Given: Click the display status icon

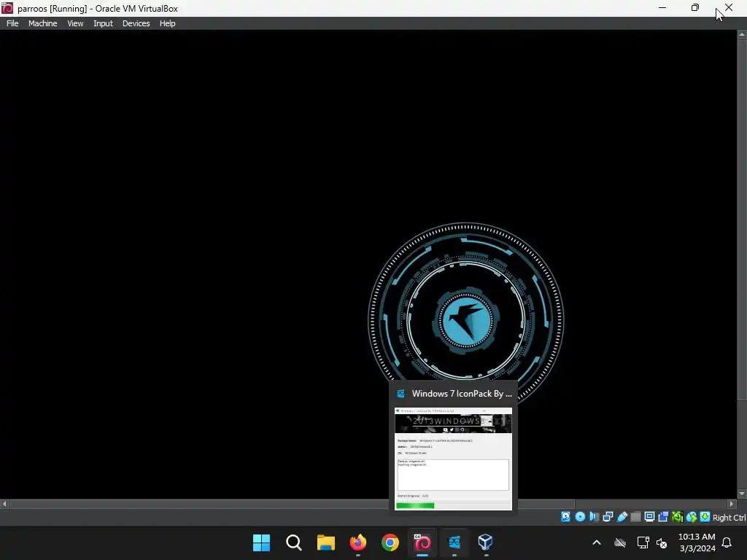Looking at the screenshot, I should tap(649, 517).
